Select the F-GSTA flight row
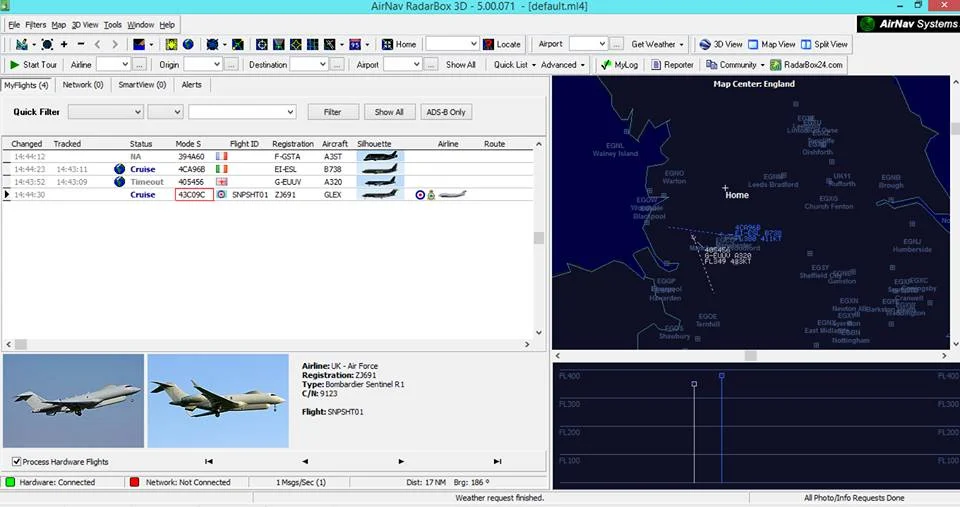Viewport: 960px width, 507px height. coord(268,157)
